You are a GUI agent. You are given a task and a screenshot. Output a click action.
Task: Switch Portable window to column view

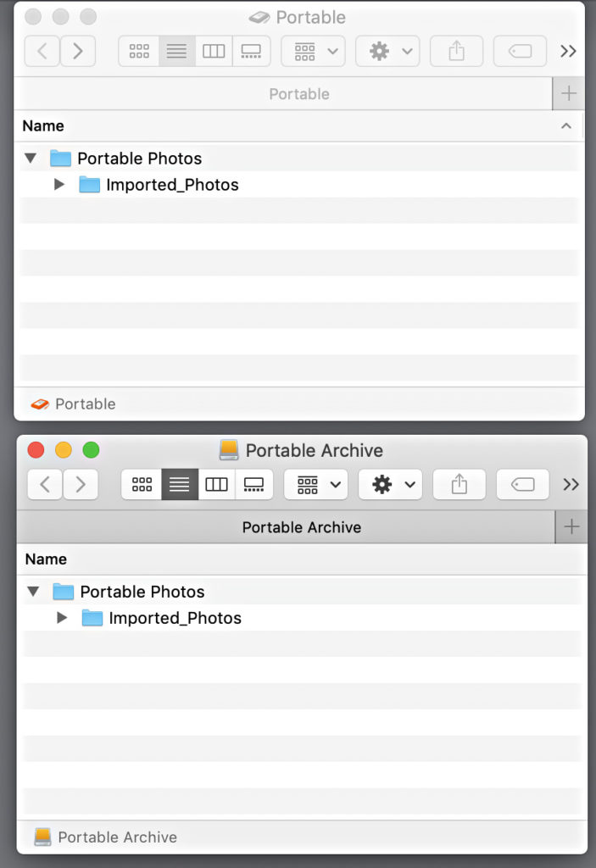pos(214,51)
